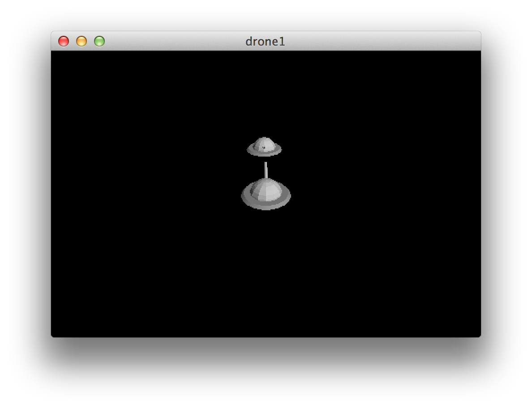
Task: Click the small upper drone saucer
Action: pyautogui.click(x=264, y=147)
